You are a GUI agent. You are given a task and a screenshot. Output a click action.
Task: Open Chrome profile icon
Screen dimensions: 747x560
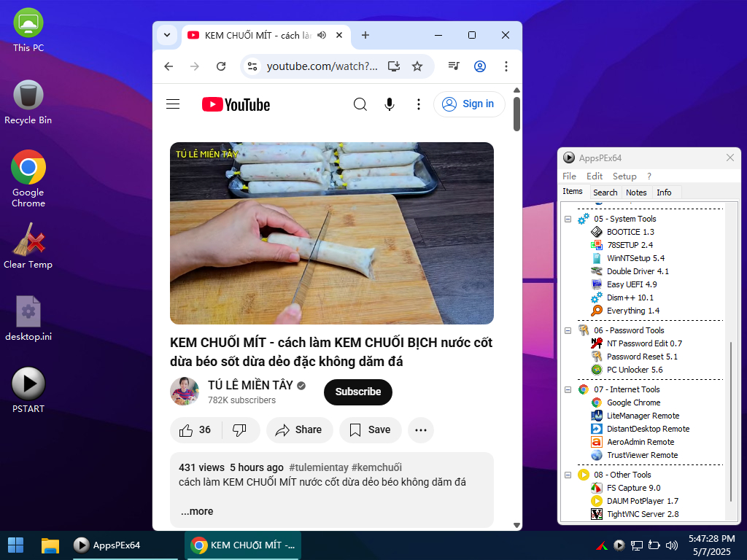pos(480,66)
